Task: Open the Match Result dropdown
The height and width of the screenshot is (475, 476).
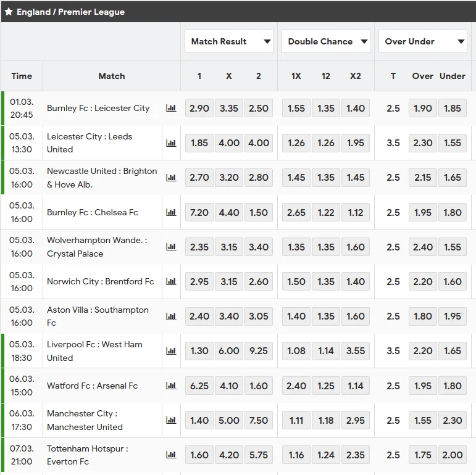Action: coord(229,41)
